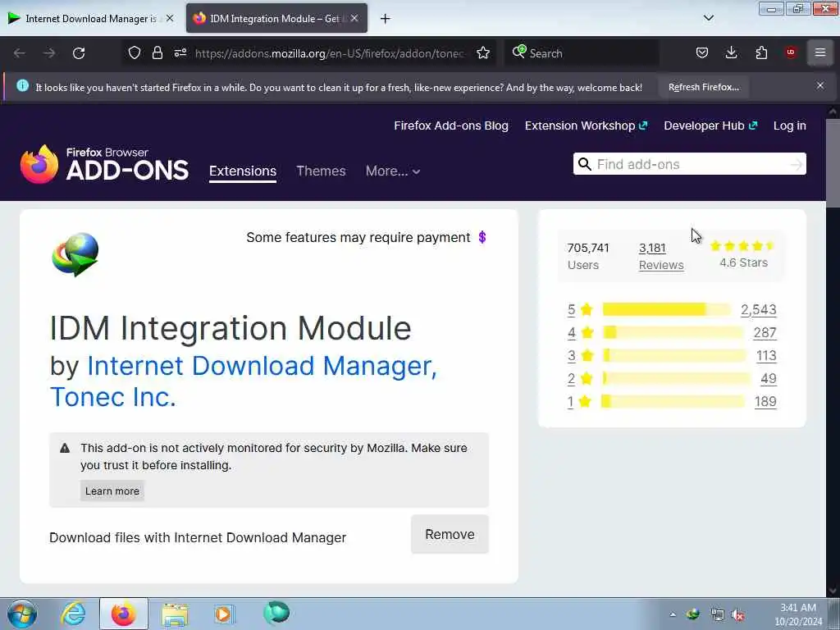
Task: Click the IDM system tray icon
Action: point(692,614)
